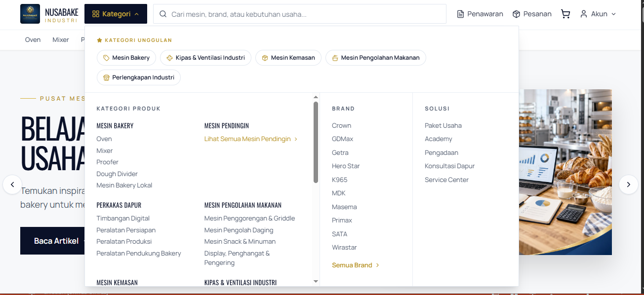644x295 pixels.
Task: Open the shopping cart icon
Action: tap(565, 14)
